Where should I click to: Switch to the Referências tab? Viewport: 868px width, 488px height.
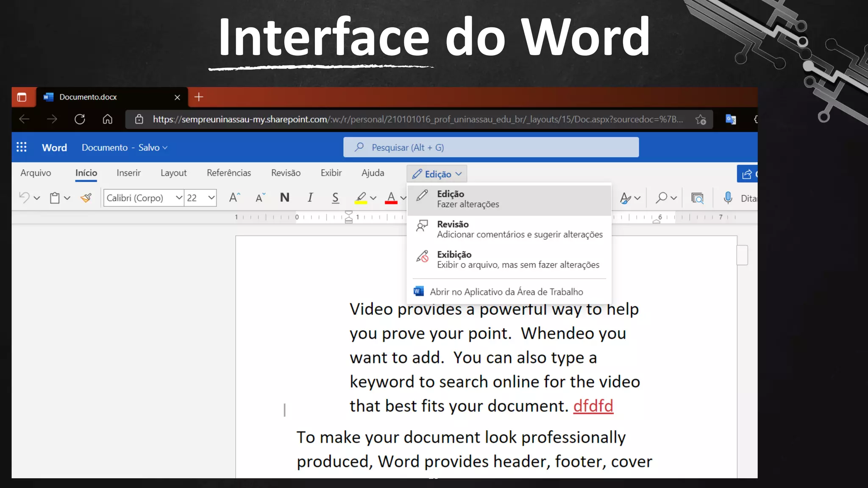tap(229, 173)
